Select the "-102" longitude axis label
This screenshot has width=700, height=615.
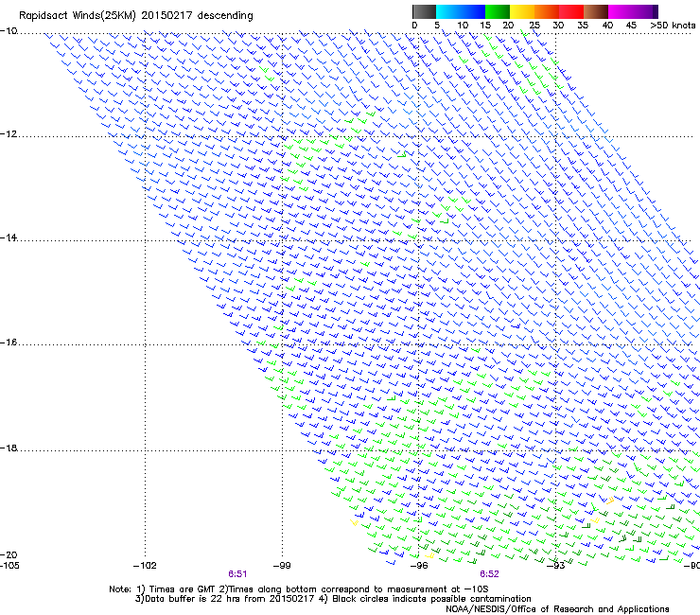pos(145,566)
